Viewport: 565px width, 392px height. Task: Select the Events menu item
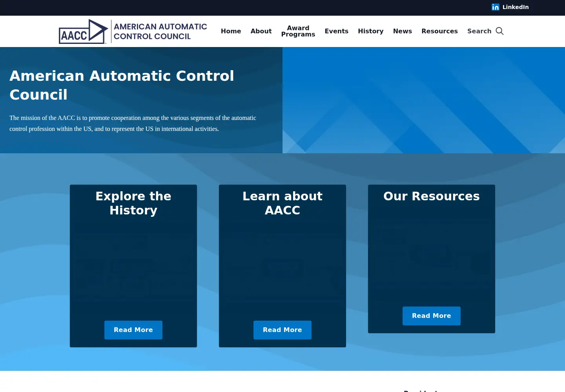click(x=336, y=31)
